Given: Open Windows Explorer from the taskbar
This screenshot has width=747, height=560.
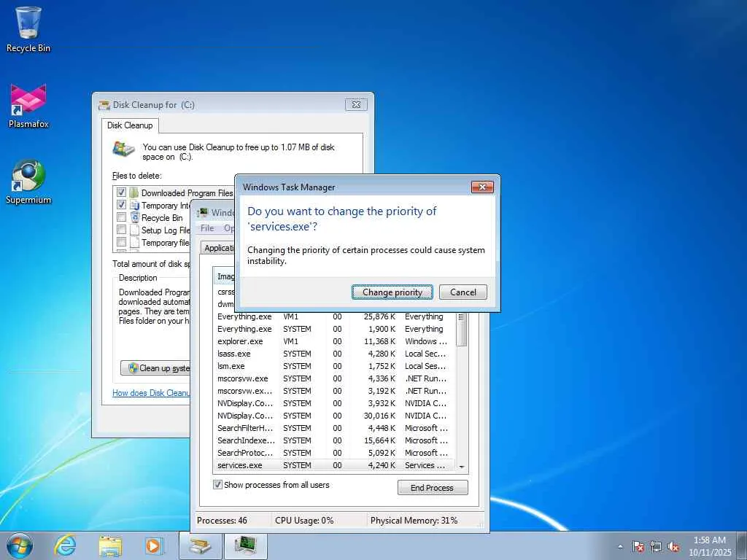Looking at the screenshot, I should [110, 545].
